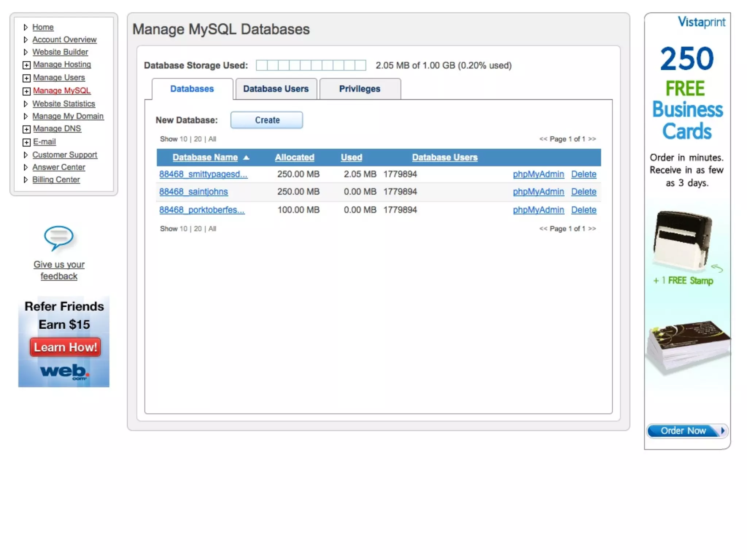Screen dimensions: 747x560
Task: Expand the Manage Users tree node
Action: tap(26, 78)
